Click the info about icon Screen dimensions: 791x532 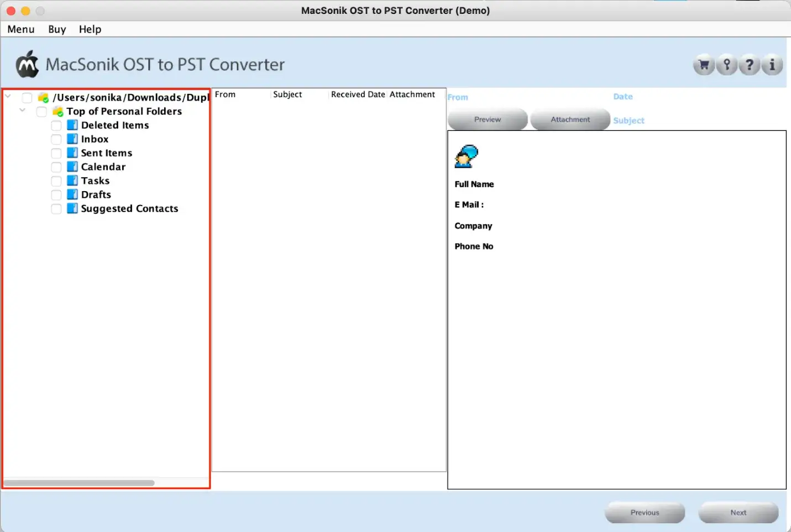point(772,65)
